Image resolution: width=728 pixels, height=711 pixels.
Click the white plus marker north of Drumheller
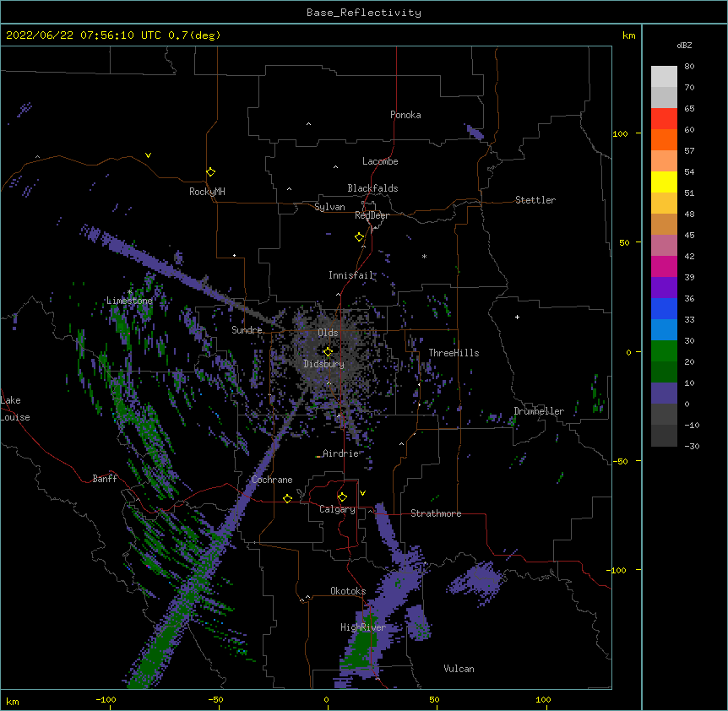click(517, 317)
